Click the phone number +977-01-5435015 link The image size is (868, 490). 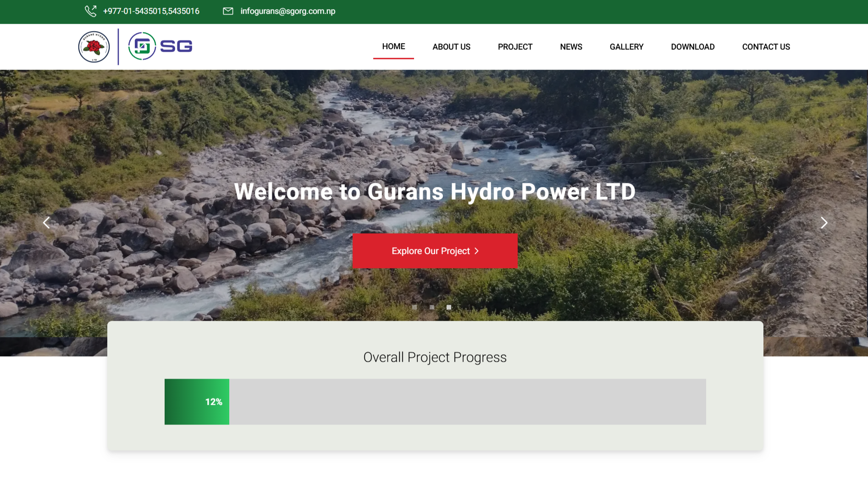point(151,11)
